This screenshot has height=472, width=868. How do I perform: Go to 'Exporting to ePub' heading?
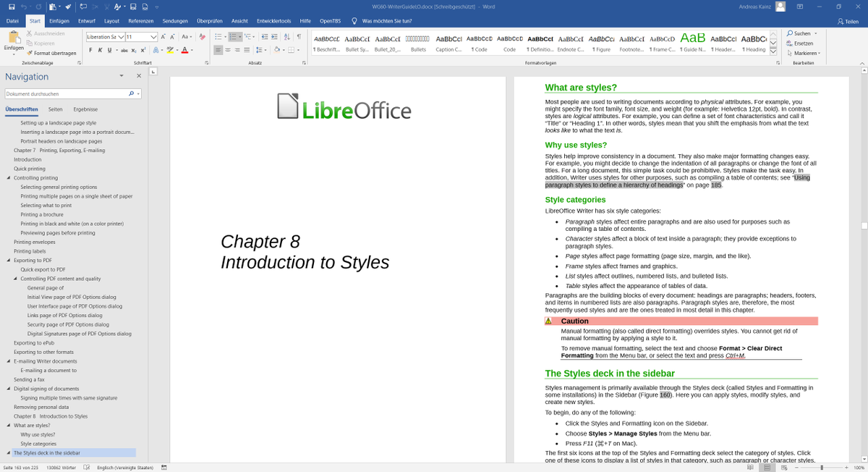[x=34, y=343]
